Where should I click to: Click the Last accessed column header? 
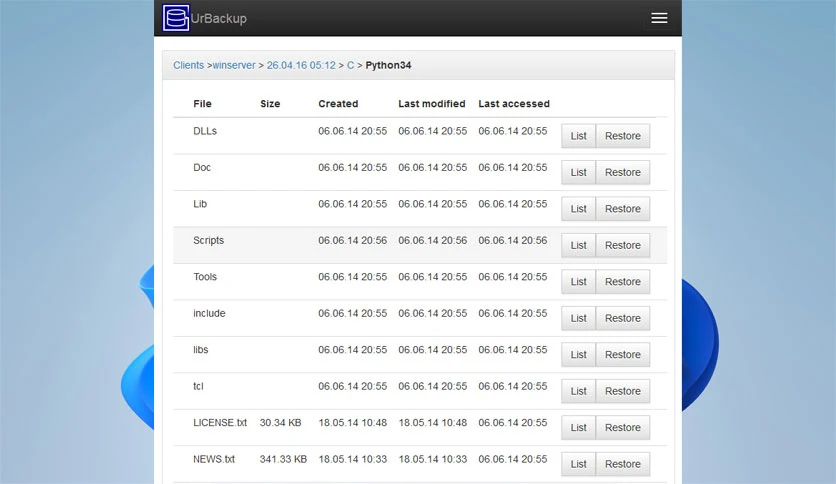coord(514,103)
